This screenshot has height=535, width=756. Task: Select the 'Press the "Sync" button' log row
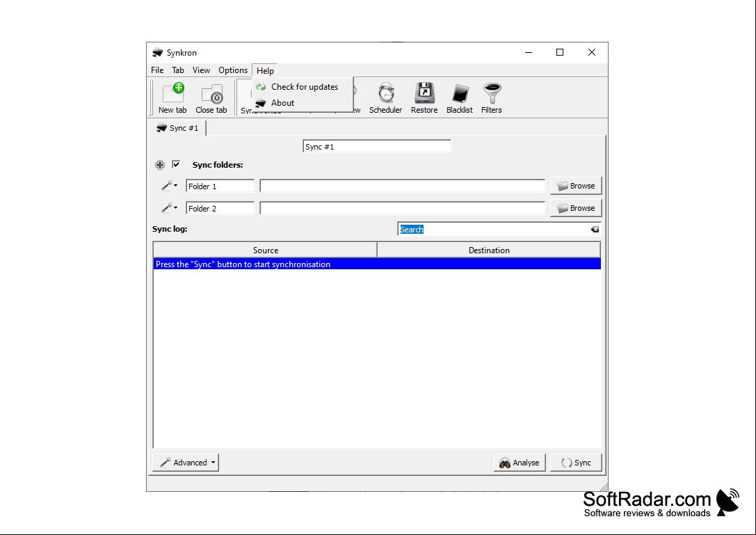pyautogui.click(x=377, y=264)
